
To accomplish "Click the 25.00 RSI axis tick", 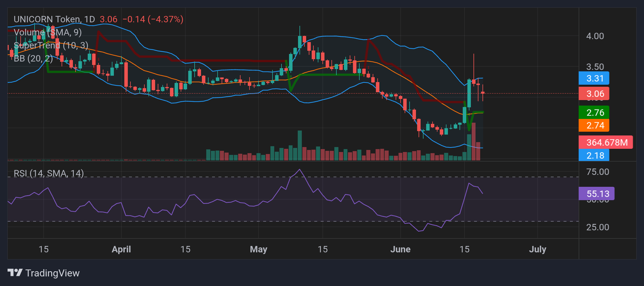I will pos(598,227).
